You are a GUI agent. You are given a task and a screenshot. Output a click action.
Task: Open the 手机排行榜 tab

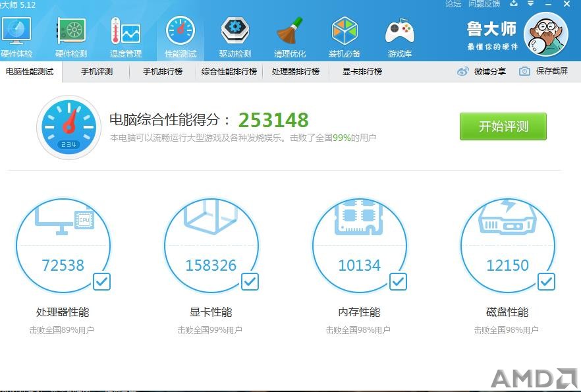tap(163, 72)
